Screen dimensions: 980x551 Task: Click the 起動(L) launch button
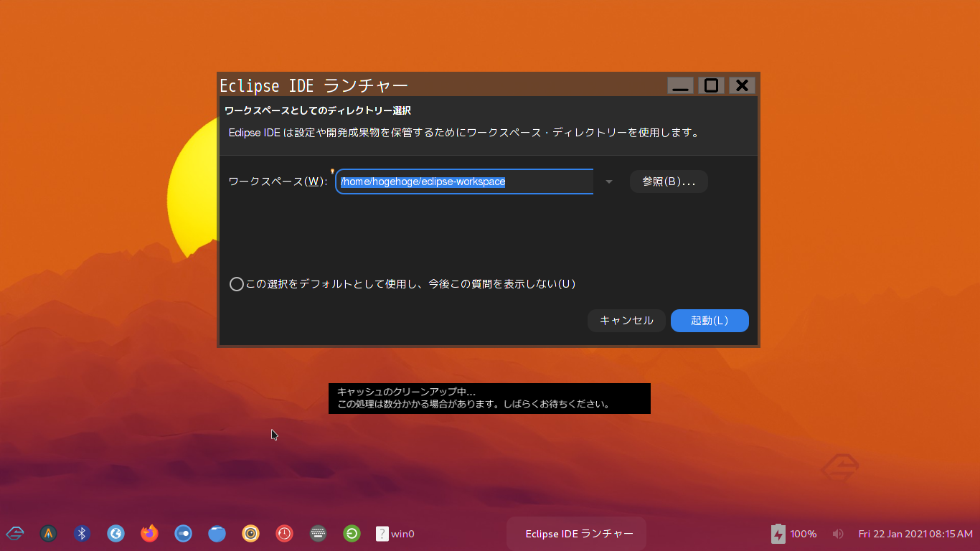coord(710,321)
